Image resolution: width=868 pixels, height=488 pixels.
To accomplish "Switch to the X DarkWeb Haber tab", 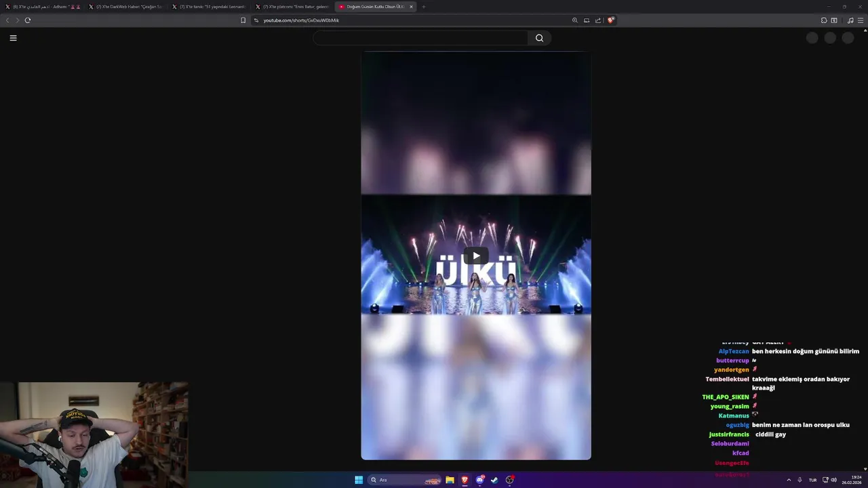I will pyautogui.click(x=126, y=7).
